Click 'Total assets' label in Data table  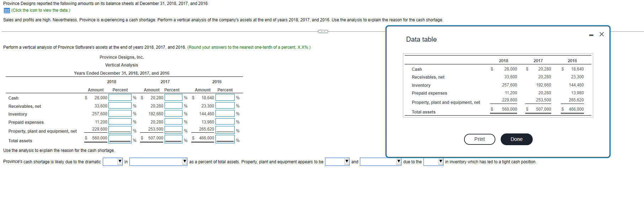pos(424,112)
